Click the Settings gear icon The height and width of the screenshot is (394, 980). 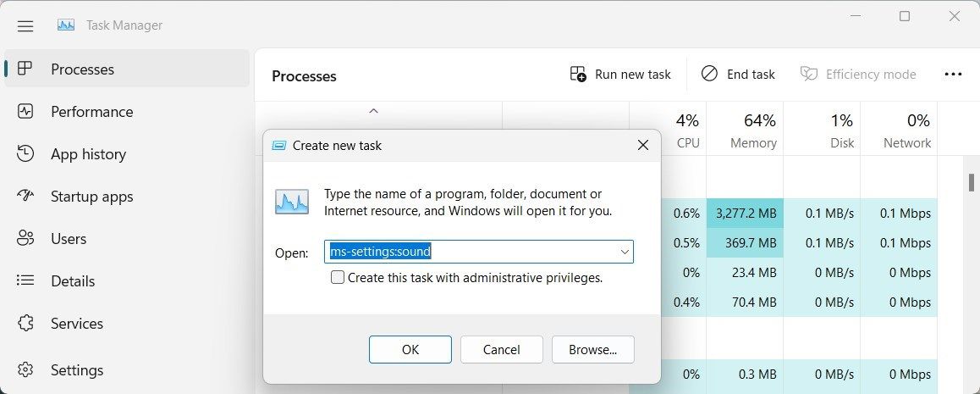click(25, 369)
